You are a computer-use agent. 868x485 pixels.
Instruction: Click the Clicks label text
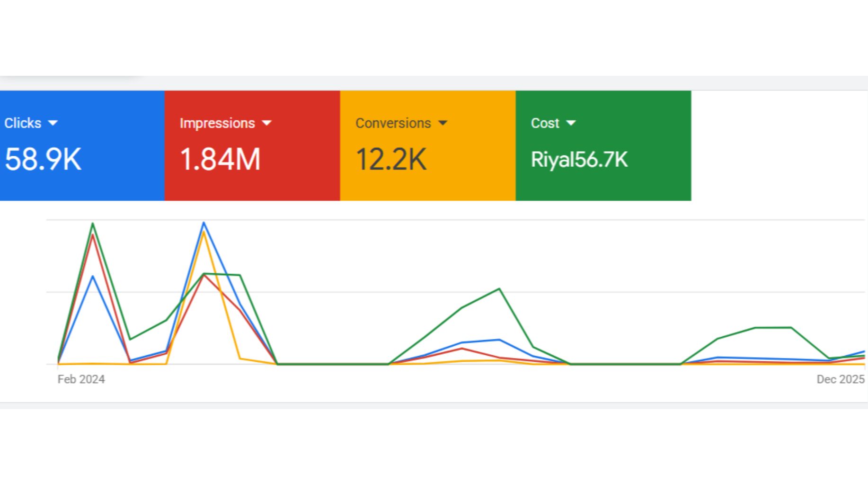point(23,123)
